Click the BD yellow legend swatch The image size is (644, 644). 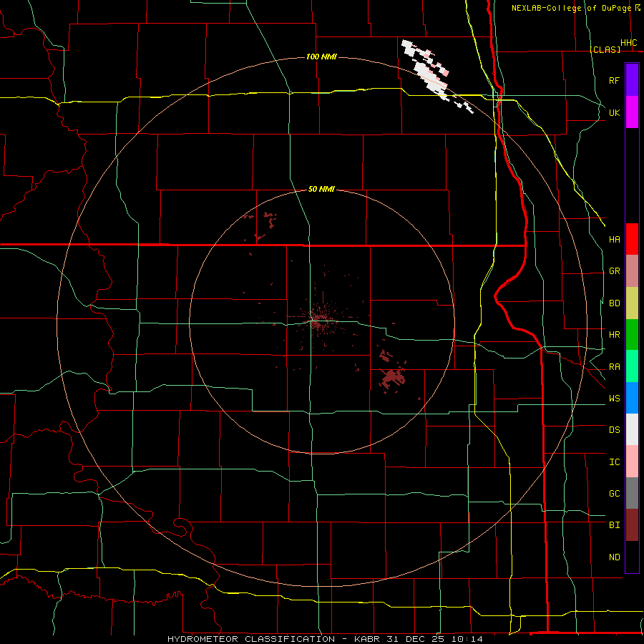point(632,303)
